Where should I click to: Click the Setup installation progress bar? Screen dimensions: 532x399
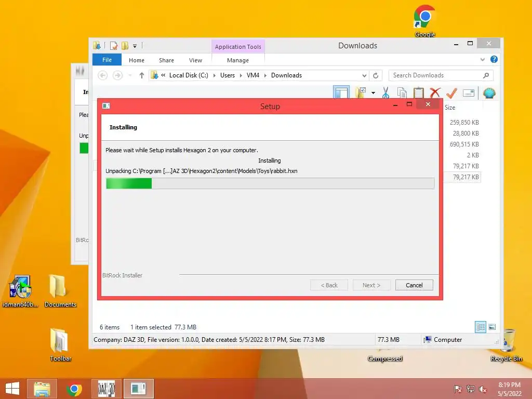click(270, 183)
